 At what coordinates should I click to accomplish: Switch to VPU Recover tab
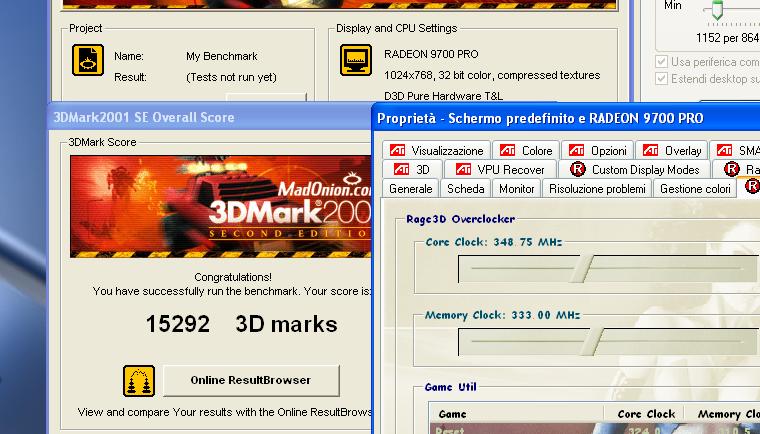500,169
